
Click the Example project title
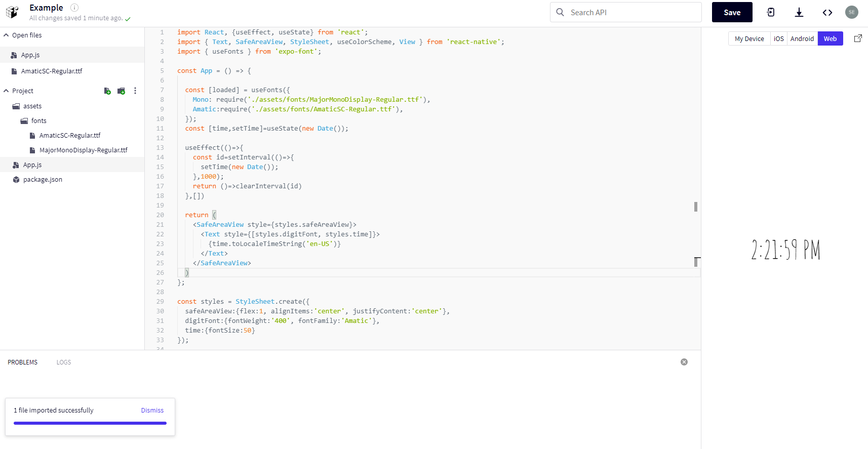tap(46, 8)
